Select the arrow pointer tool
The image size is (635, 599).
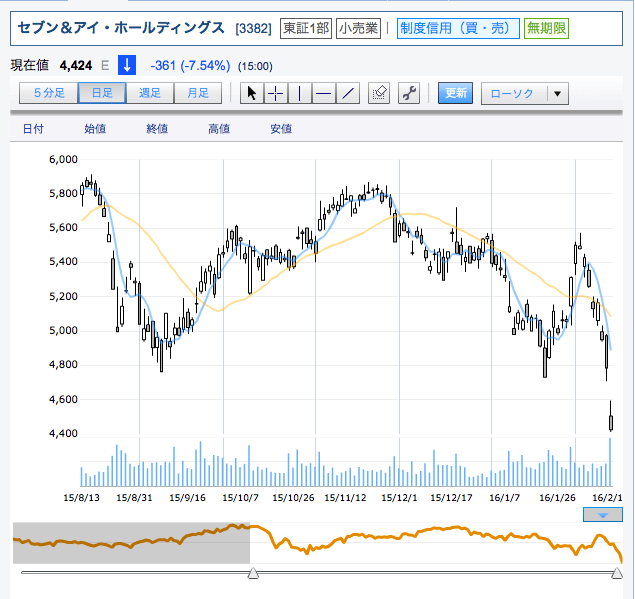(252, 94)
